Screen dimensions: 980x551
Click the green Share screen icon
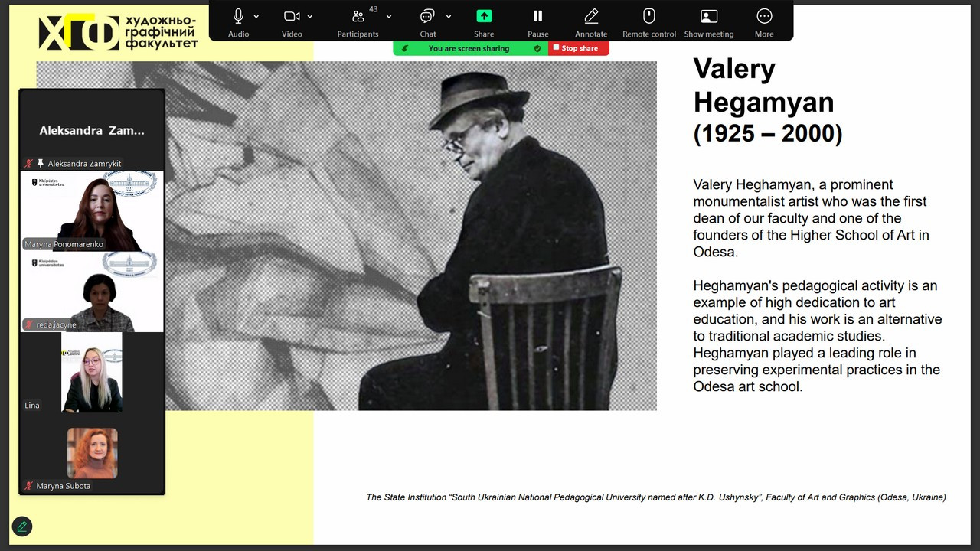[x=484, y=16]
